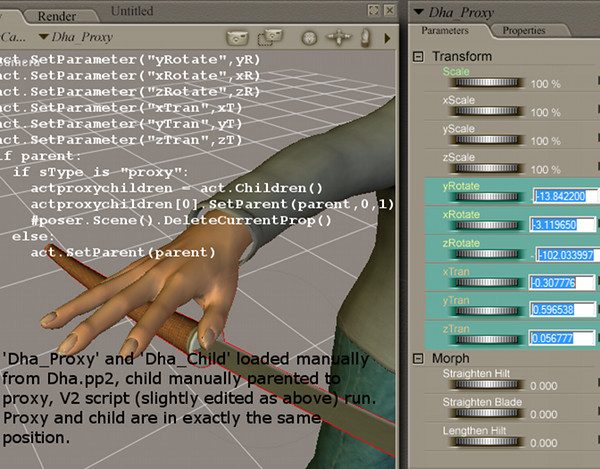Click the zRotate dial slider
Viewport: 600px width, 469px height.
(x=486, y=254)
